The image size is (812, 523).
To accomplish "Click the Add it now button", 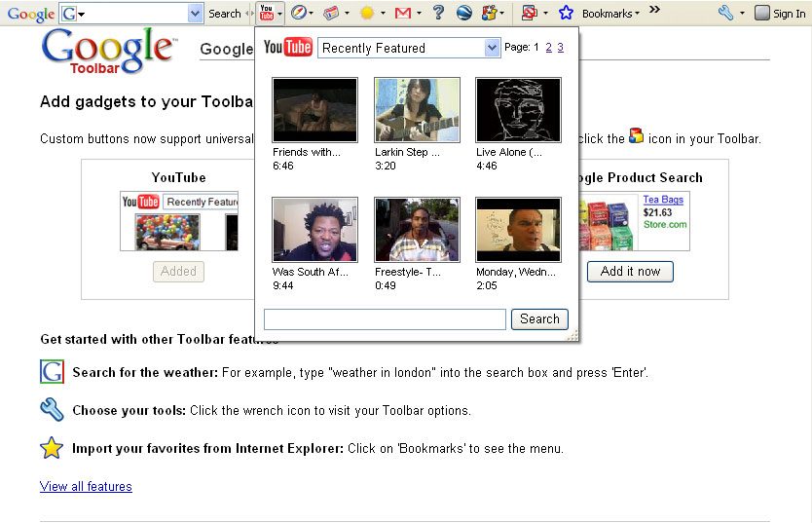I will (x=630, y=272).
